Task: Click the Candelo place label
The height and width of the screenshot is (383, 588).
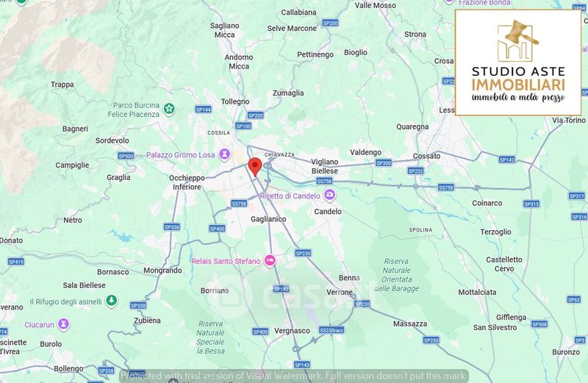Action: [328, 212]
